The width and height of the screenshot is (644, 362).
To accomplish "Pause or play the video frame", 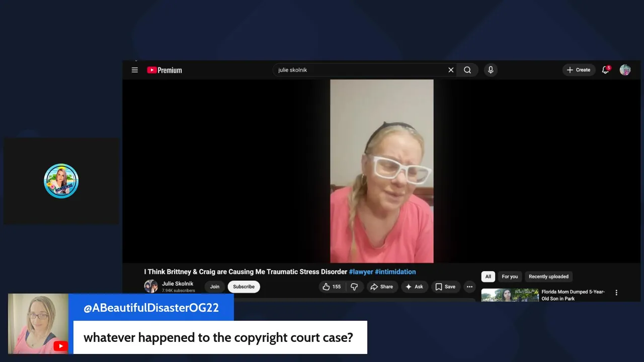I will coord(381,171).
